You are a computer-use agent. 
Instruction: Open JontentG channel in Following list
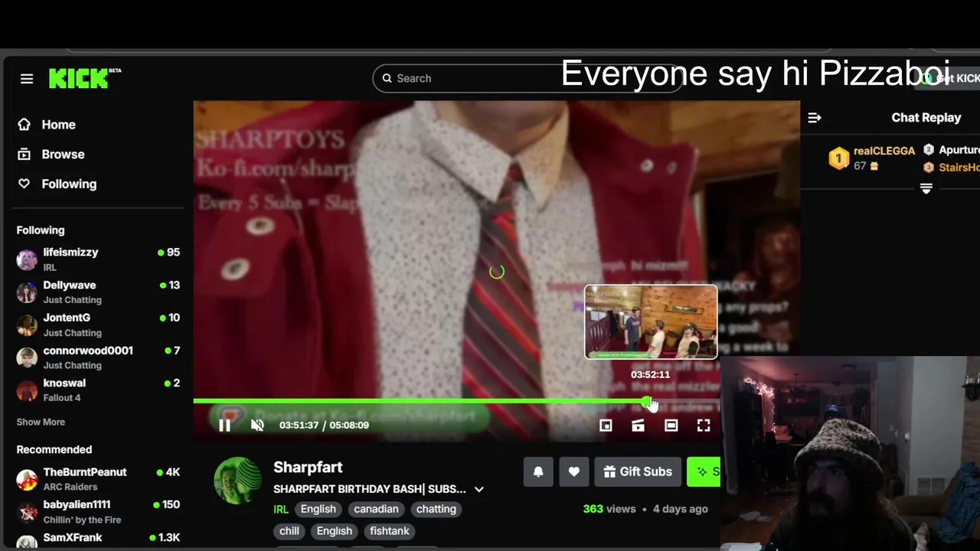click(98, 324)
